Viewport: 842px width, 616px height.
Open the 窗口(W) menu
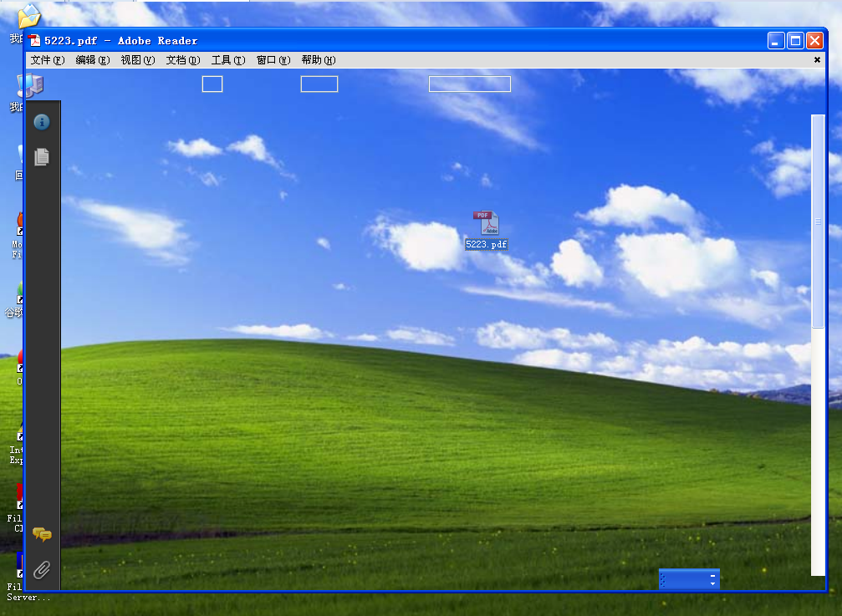[x=273, y=60]
